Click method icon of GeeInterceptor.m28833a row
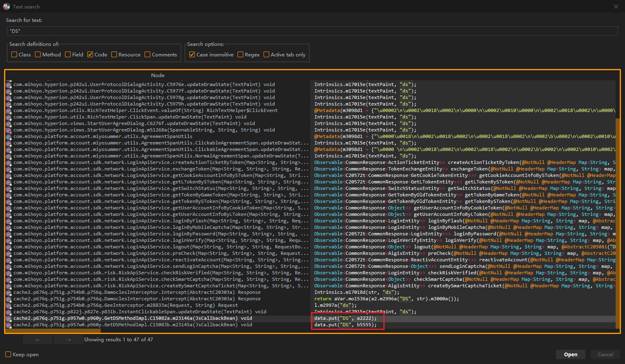 [9, 306]
